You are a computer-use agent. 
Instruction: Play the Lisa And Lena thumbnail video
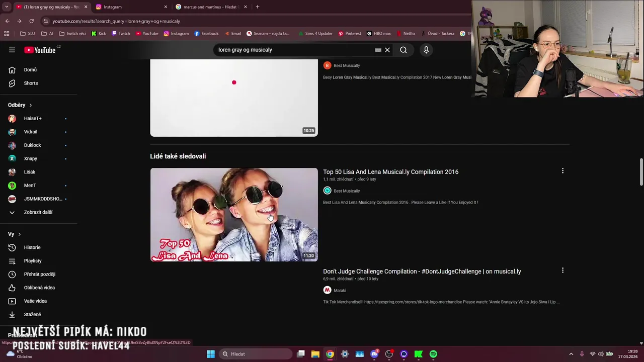[234, 215]
